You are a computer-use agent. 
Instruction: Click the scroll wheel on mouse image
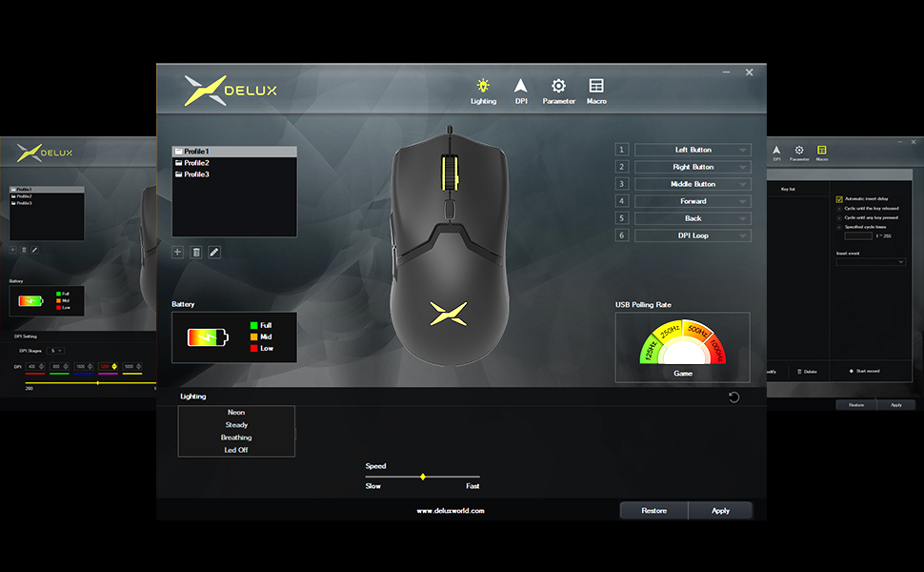(450, 173)
